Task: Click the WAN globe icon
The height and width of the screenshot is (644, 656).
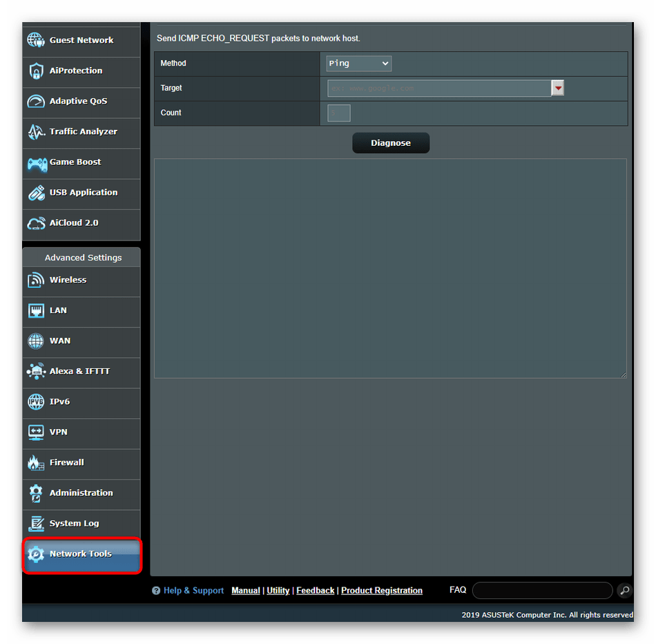Action: 36,341
